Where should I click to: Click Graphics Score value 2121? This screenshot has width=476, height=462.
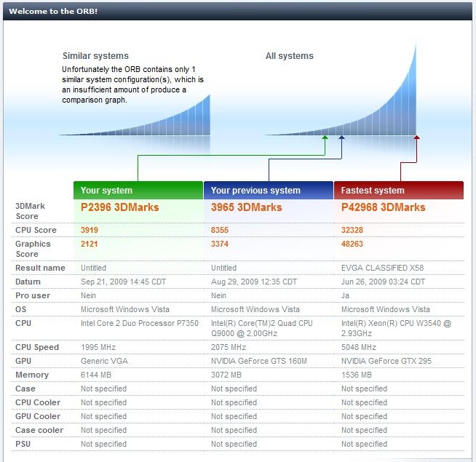(x=90, y=244)
